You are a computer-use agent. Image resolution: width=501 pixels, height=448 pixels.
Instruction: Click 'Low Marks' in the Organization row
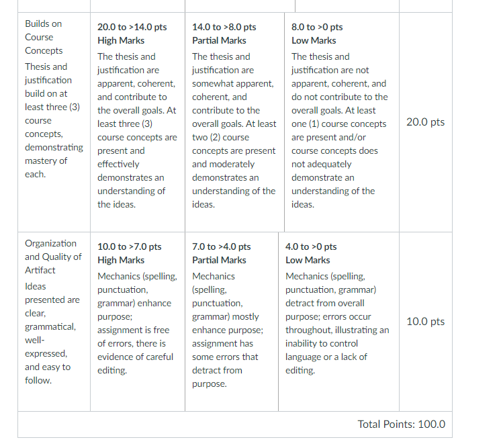308,260
